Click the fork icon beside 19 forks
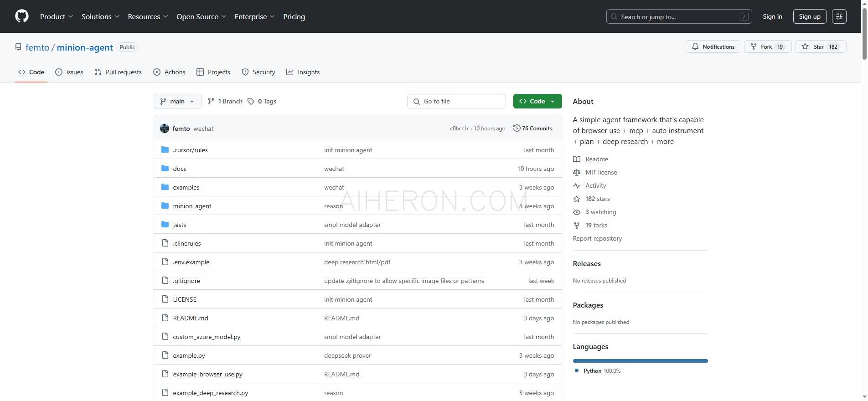This screenshot has height=401, width=868. tap(577, 225)
